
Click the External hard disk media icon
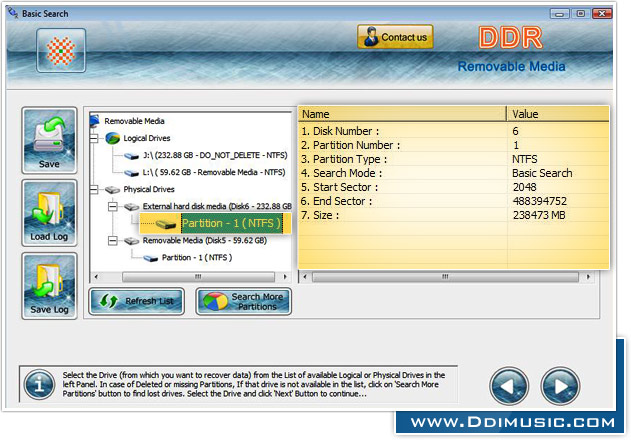tap(132, 207)
